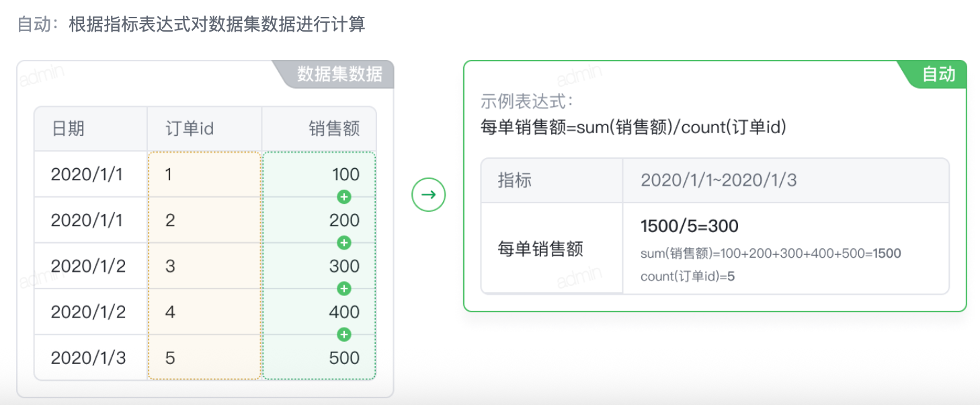980x405 pixels.
Task: Select the sales amount cell 500
Action: pos(319,357)
